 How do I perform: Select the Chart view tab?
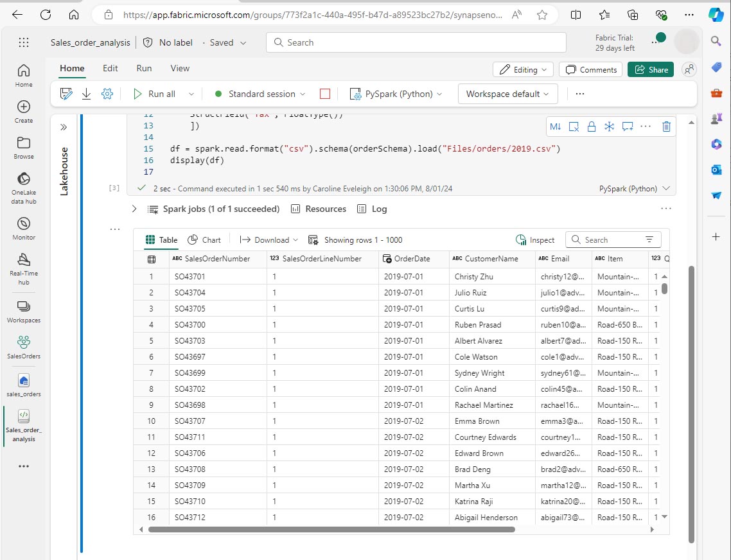[x=204, y=240]
